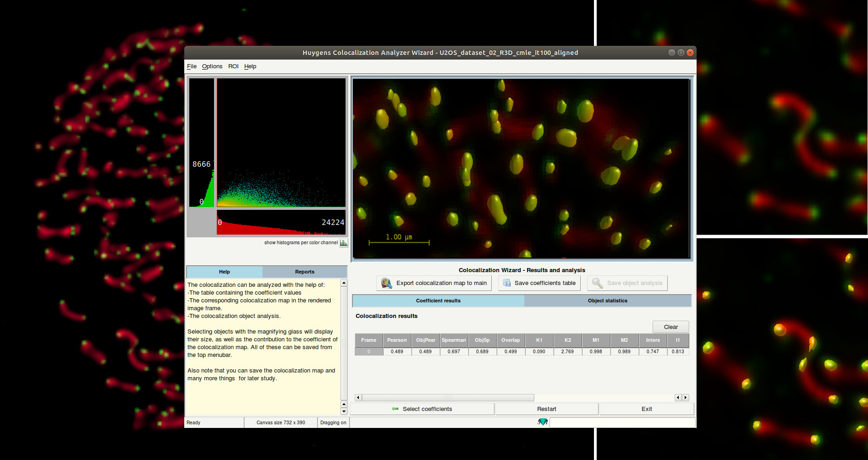Screen dimensions: 868x460
Task: Open the Help menu in menubar
Action: tap(250, 66)
